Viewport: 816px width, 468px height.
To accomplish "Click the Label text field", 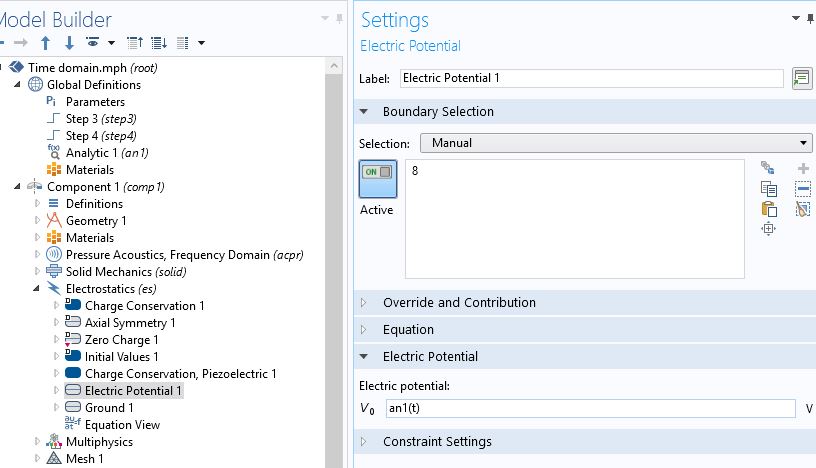I will point(590,78).
